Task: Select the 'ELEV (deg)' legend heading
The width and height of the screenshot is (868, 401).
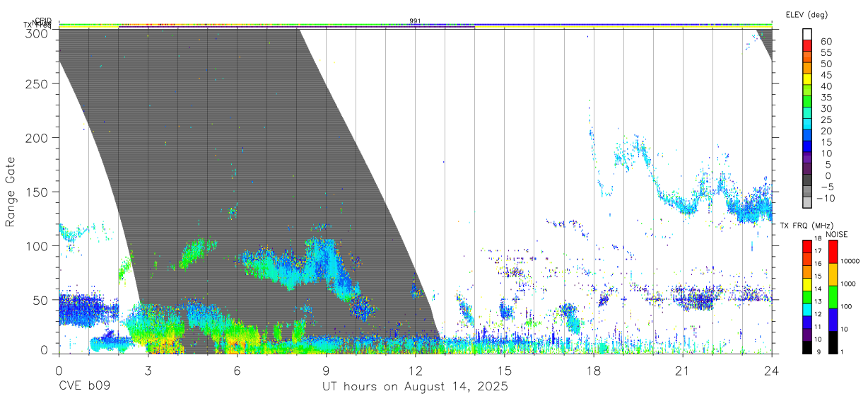Action: pyautogui.click(x=807, y=15)
